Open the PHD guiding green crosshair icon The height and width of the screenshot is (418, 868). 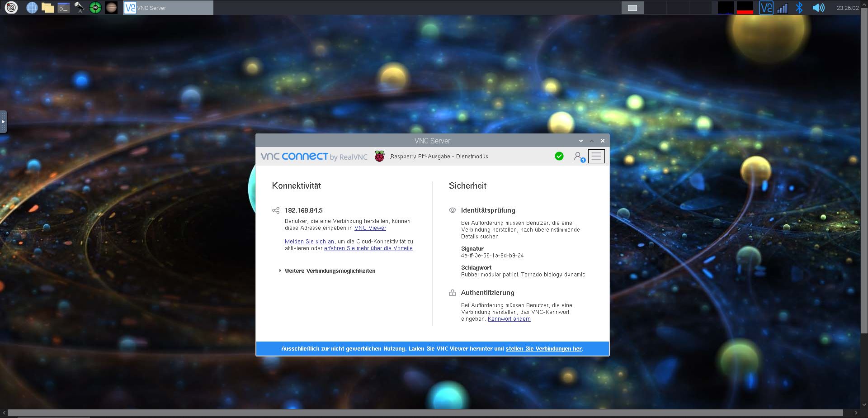tap(95, 7)
